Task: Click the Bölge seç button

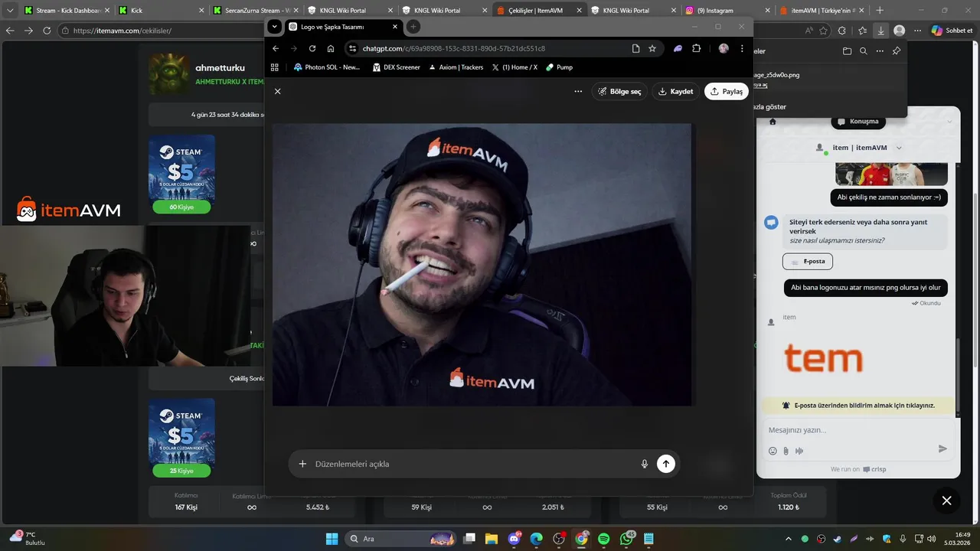Action: click(x=619, y=91)
